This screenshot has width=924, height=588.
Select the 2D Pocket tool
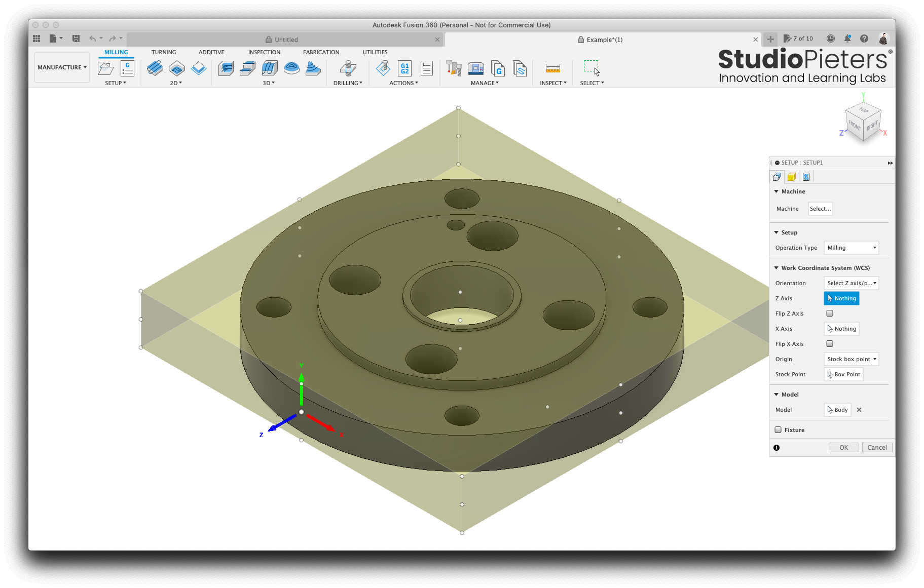(x=177, y=68)
